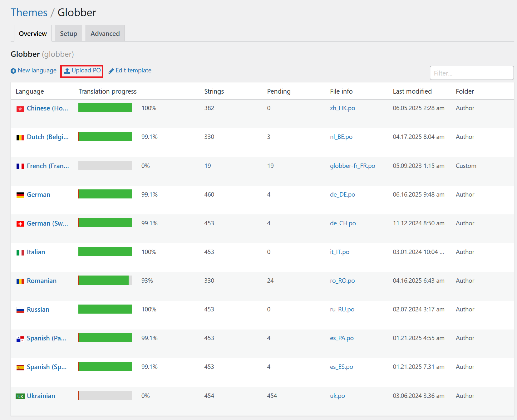Click the German strings count 460
The image size is (517, 420).
209,194
